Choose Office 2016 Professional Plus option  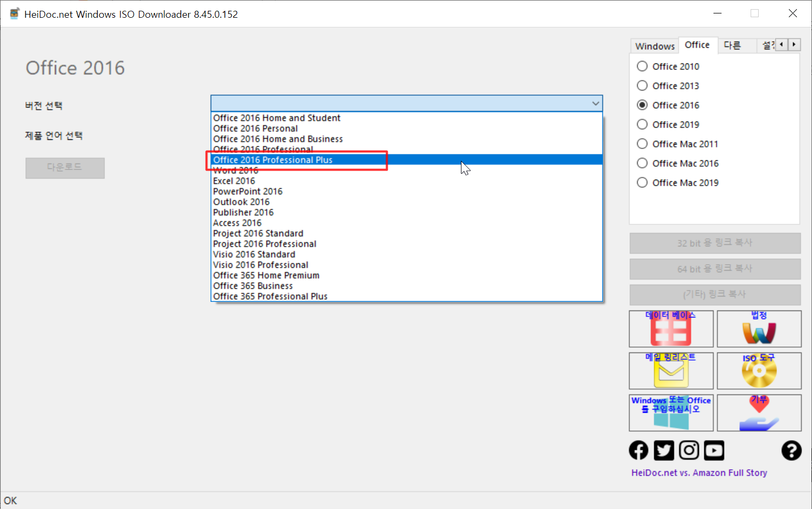407,160
